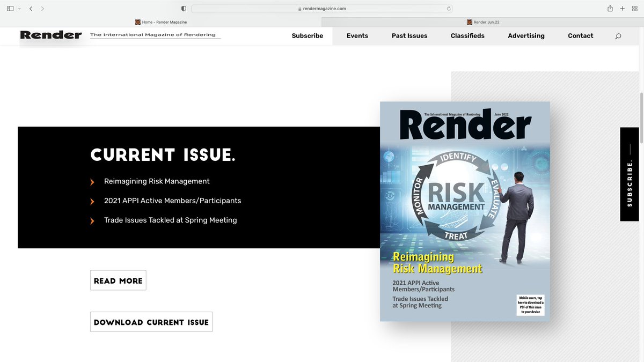Image resolution: width=644 pixels, height=362 pixels.
Task: Navigate forward to the next page
Action: 42,8
